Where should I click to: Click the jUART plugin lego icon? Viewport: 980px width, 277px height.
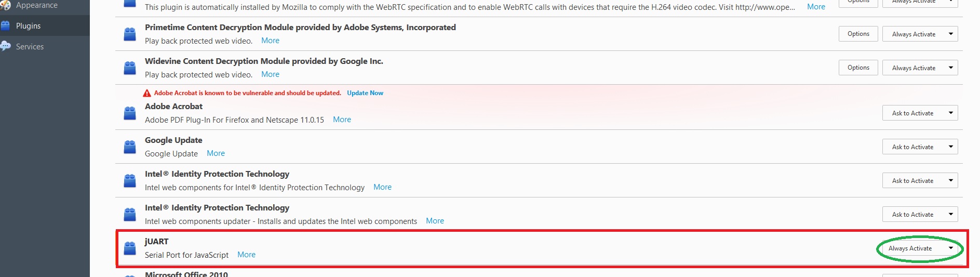(130, 248)
